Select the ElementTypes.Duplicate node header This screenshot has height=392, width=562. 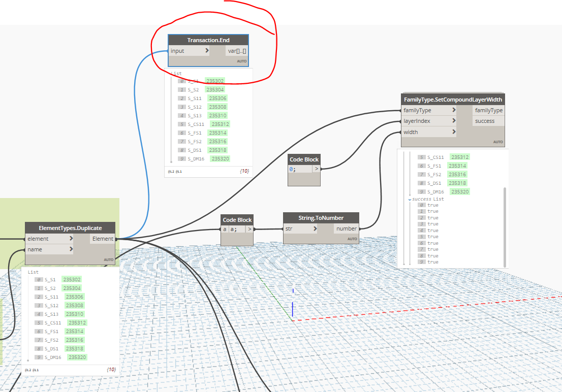[x=70, y=228]
